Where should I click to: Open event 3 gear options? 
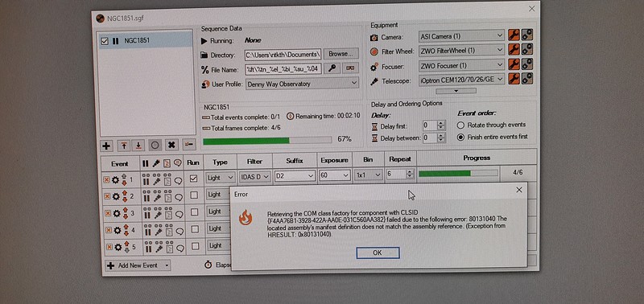pos(117,213)
